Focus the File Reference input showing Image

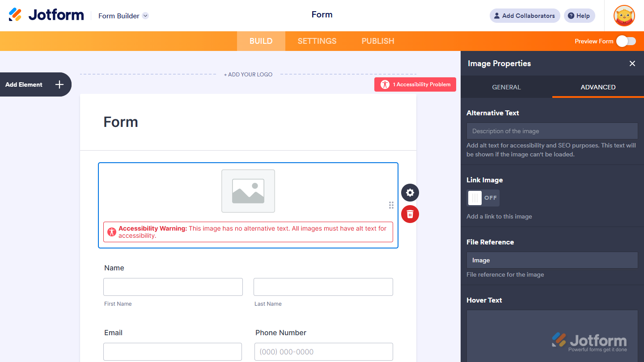tap(552, 260)
